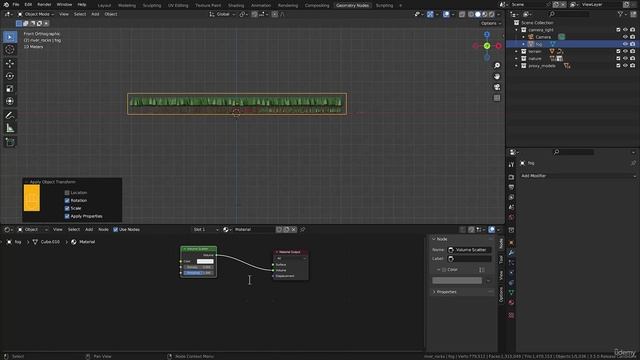Image resolution: width=640 pixels, height=360 pixels.
Task: Click the Blender logo menu icon
Action: pos(6,4)
